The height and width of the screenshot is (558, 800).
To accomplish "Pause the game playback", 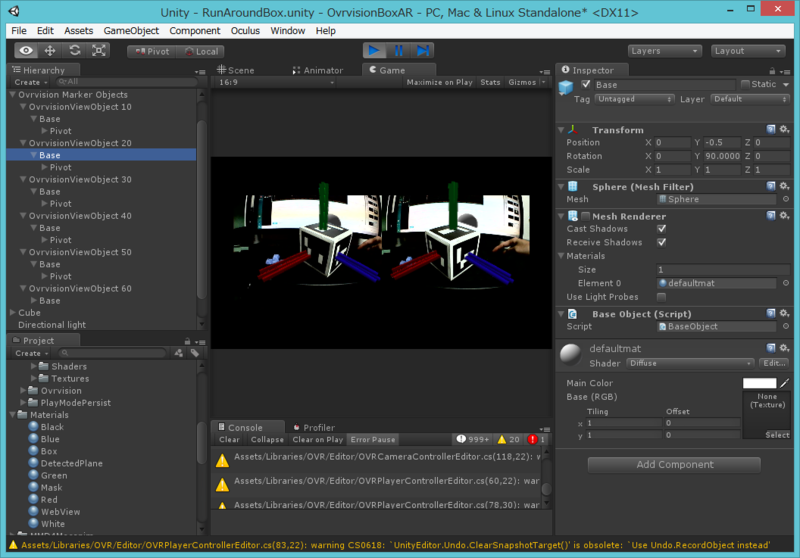I will pos(398,50).
